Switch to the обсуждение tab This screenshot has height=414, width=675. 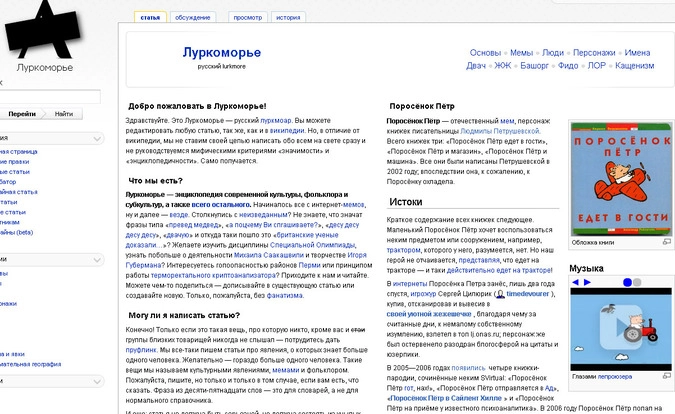(x=193, y=17)
